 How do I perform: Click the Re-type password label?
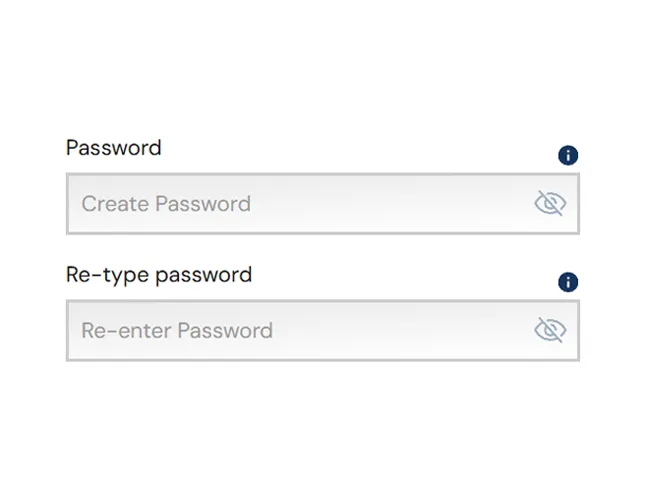pos(159,275)
